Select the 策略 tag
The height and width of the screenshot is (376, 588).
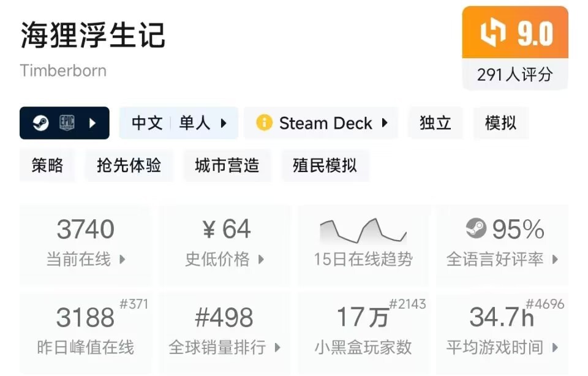47,165
